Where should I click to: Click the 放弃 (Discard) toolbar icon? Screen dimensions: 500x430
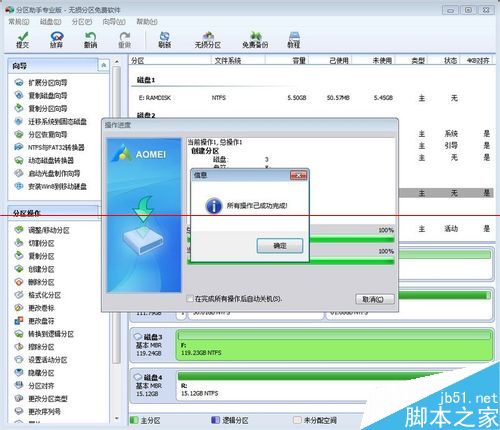56,40
